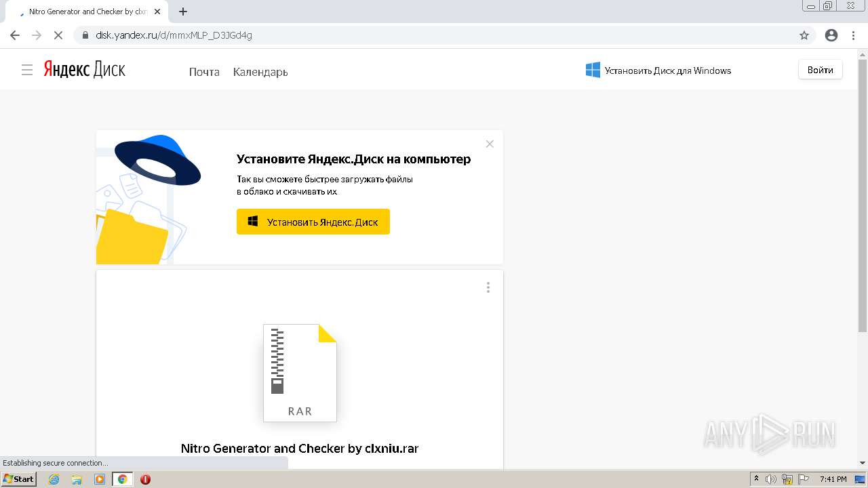
Task: Click the RAR archive file thumbnail
Action: pyautogui.click(x=300, y=373)
